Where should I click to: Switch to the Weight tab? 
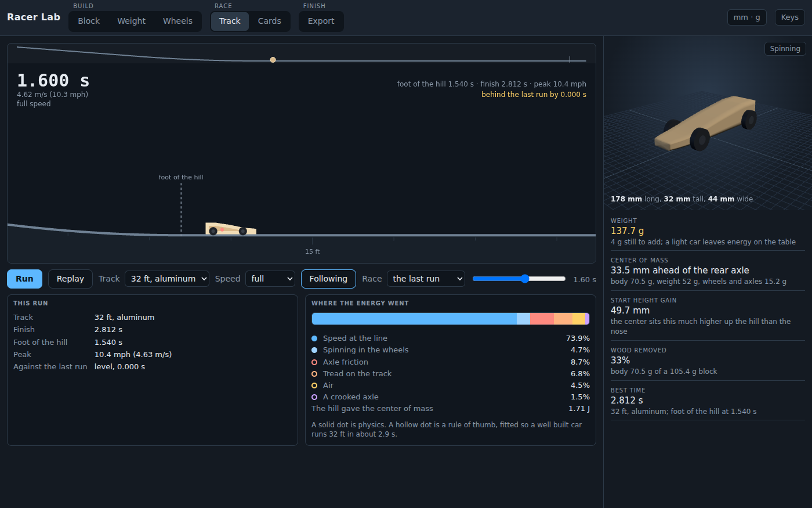coord(131,21)
